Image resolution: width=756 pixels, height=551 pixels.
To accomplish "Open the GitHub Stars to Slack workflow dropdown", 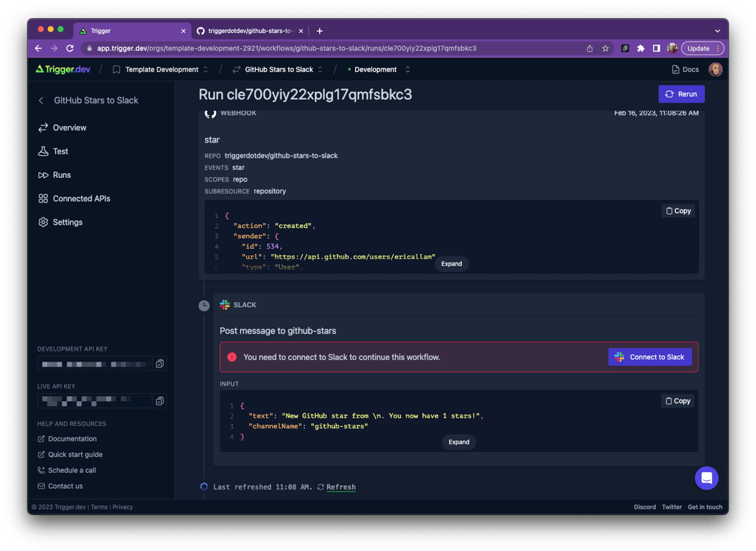I will [x=278, y=70].
